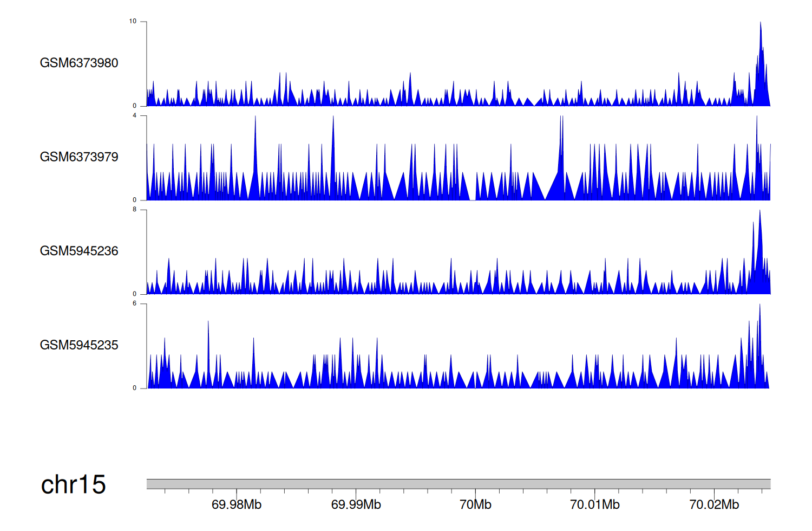Select the 70.01Mb axis tick label
The height and width of the screenshot is (531, 812).
[594, 504]
